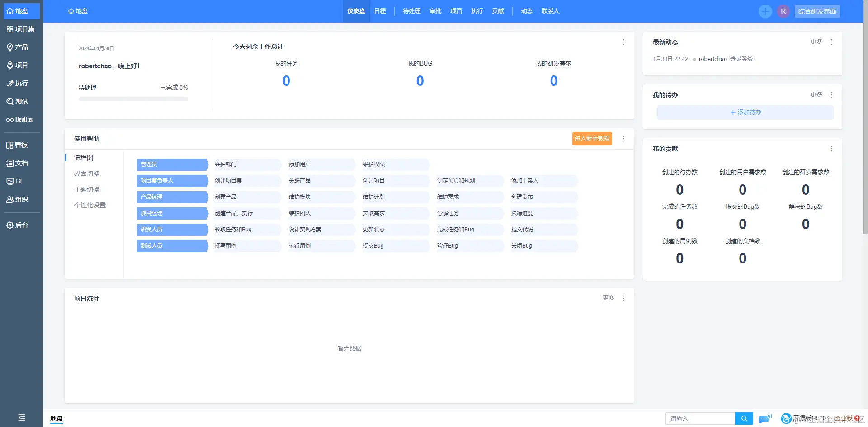
Task: Click 更多 in the 项目统计 block
Action: coord(609,298)
